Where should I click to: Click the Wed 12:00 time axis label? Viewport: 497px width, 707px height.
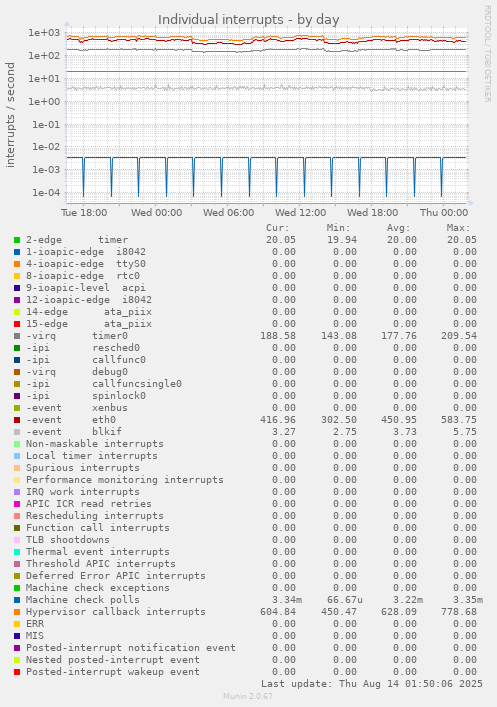click(x=300, y=212)
